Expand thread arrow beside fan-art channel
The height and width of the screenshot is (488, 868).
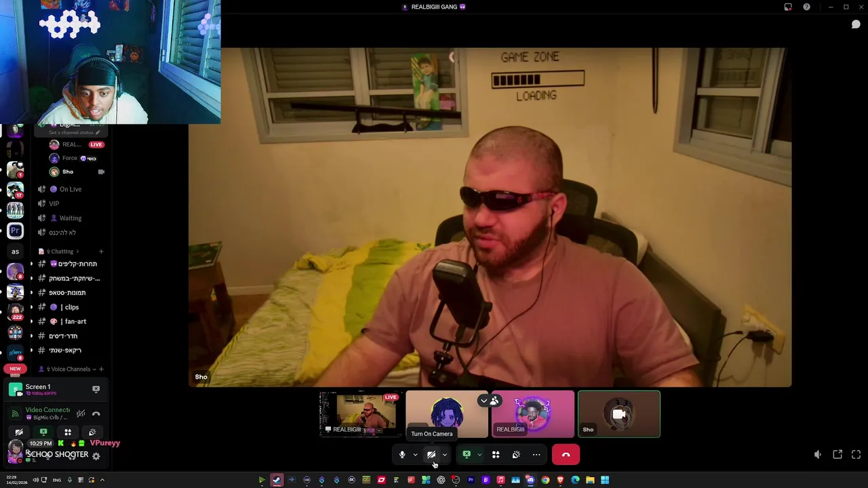[31, 321]
